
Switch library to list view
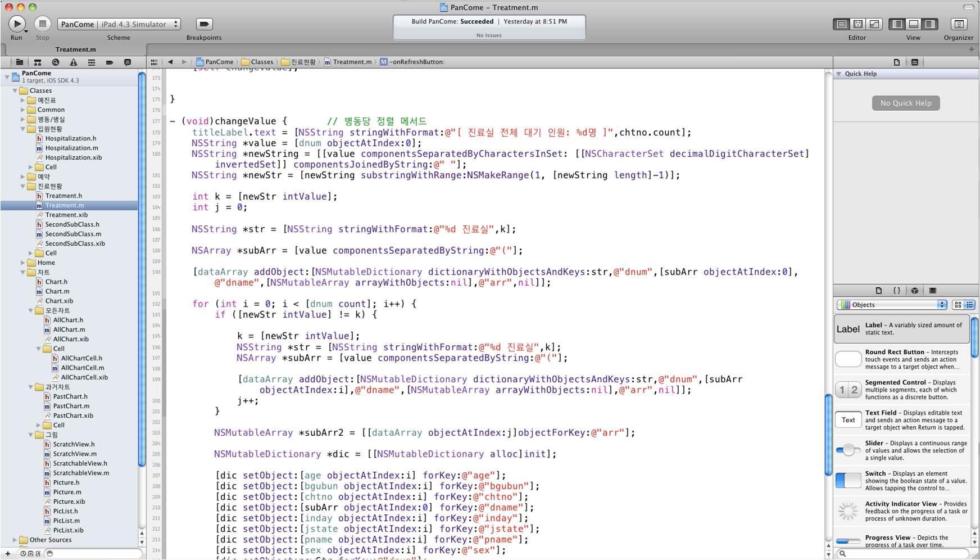pyautogui.click(x=969, y=305)
